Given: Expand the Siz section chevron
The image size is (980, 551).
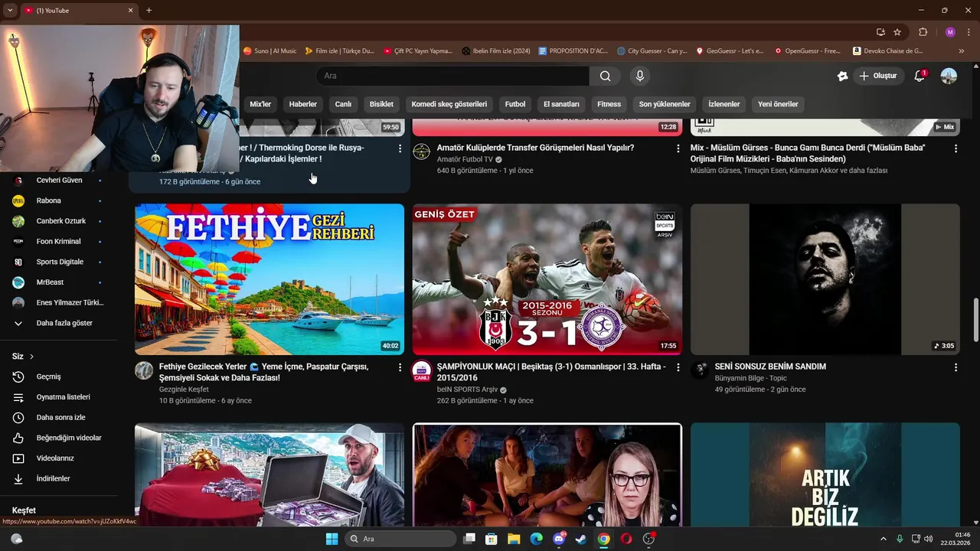Looking at the screenshot, I should 31,357.
